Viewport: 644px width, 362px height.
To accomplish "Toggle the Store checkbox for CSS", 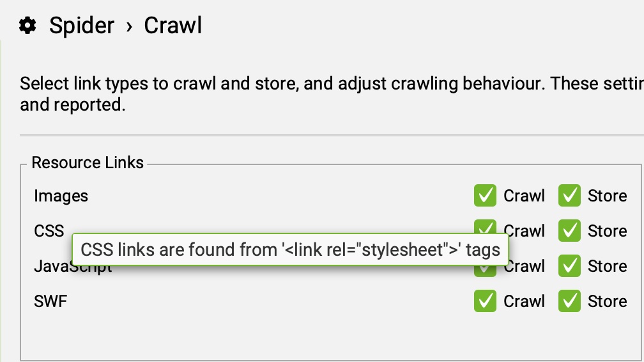I will point(569,230).
